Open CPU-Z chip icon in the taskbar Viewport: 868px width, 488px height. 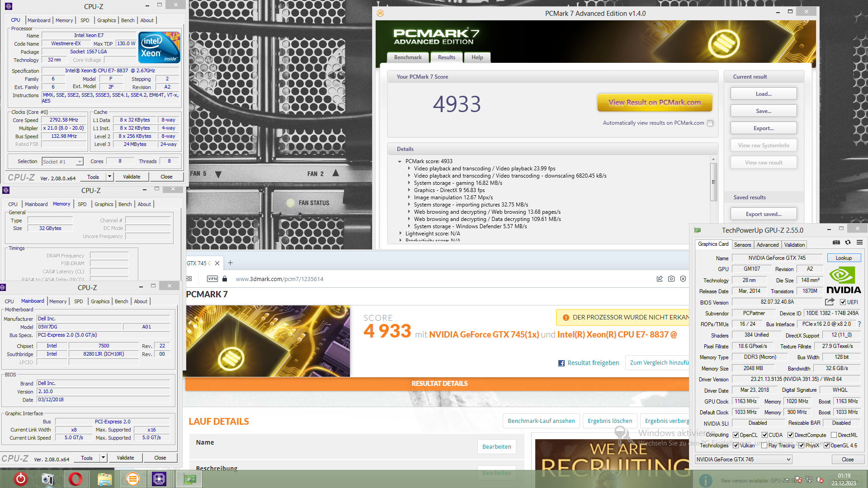click(x=159, y=479)
